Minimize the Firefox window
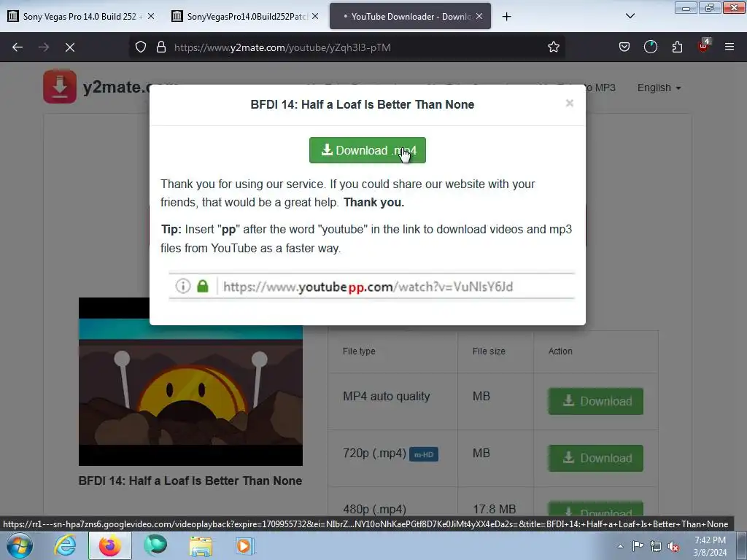The image size is (747, 560). [x=686, y=7]
